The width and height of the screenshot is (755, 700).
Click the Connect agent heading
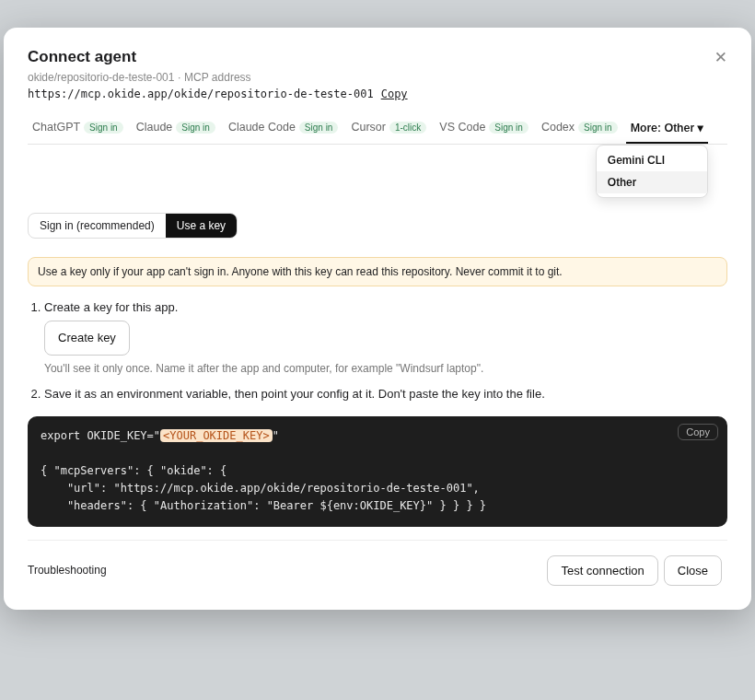(82, 56)
